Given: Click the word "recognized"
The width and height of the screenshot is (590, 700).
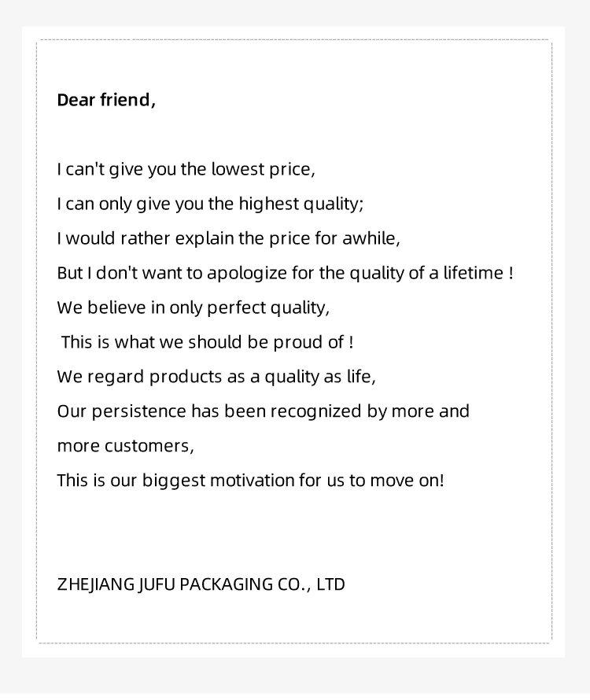Looking at the screenshot, I should pos(316,411).
